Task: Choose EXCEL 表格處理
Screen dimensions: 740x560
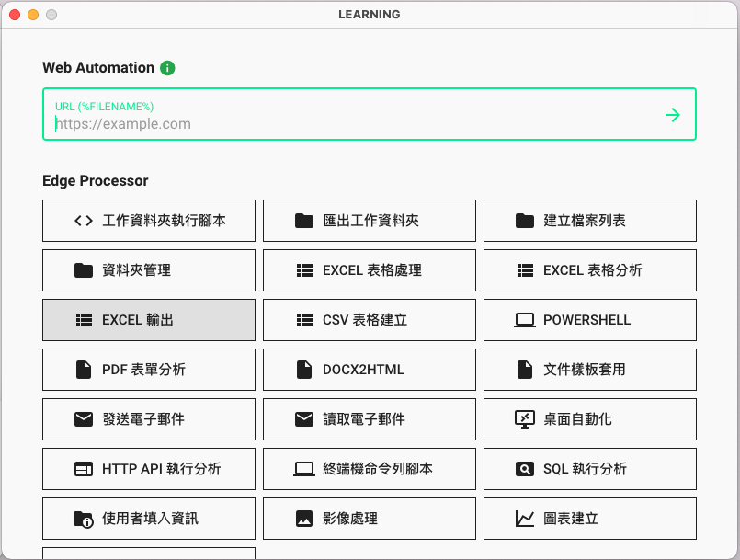Action: pyautogui.click(x=370, y=270)
